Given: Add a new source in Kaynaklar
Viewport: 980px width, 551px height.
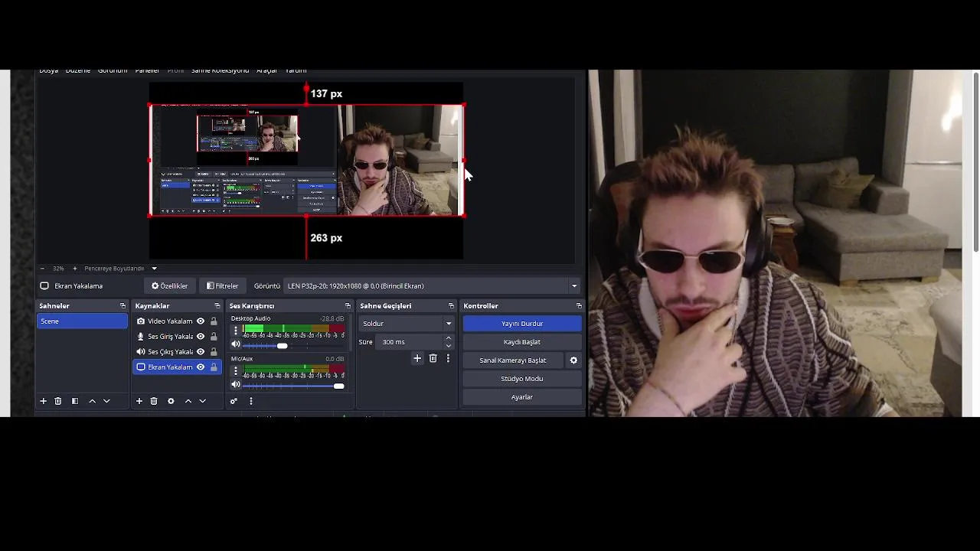Looking at the screenshot, I should tap(139, 401).
